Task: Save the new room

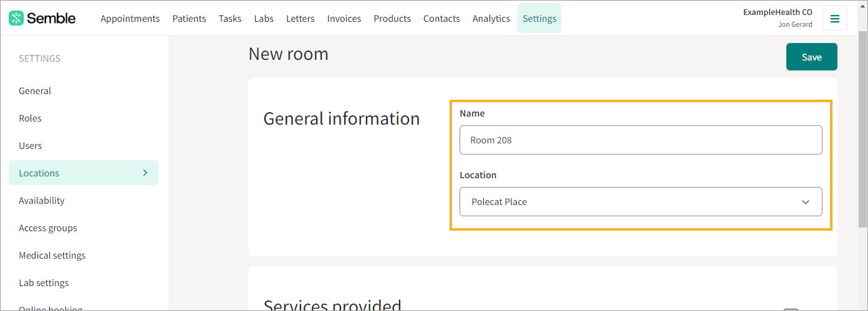Action: click(811, 57)
